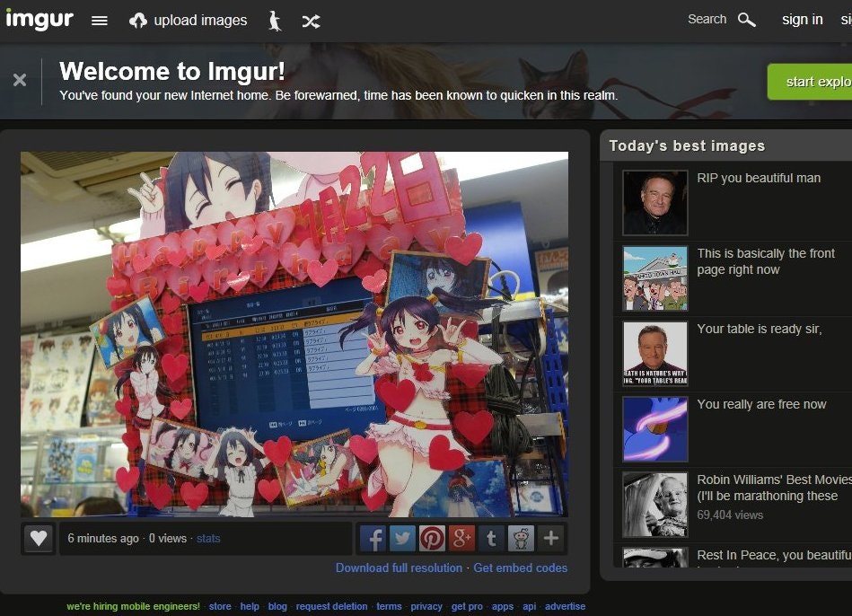The image size is (852, 616).
Task: Open 'RIP you beautiful man' title
Action: click(x=759, y=178)
